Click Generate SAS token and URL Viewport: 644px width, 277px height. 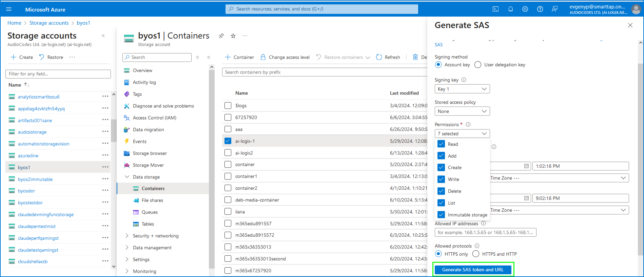point(473,270)
